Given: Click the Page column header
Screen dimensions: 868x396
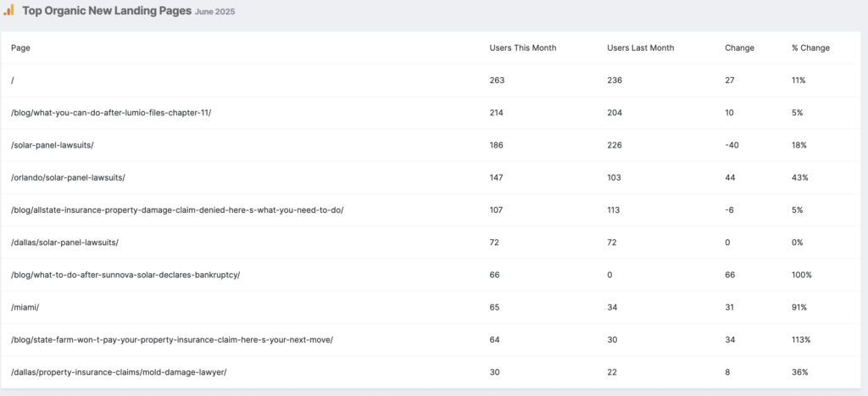Looking at the screenshot, I should (x=20, y=48).
